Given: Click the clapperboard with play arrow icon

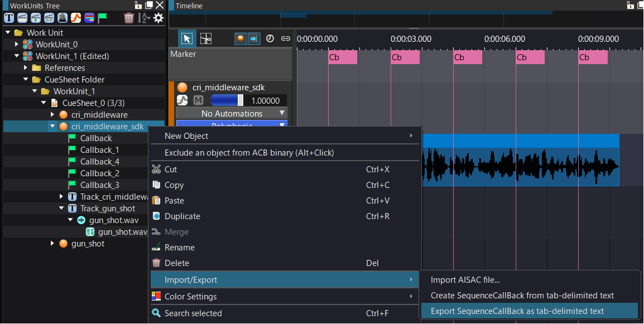Looking at the screenshot, I should [36, 18].
